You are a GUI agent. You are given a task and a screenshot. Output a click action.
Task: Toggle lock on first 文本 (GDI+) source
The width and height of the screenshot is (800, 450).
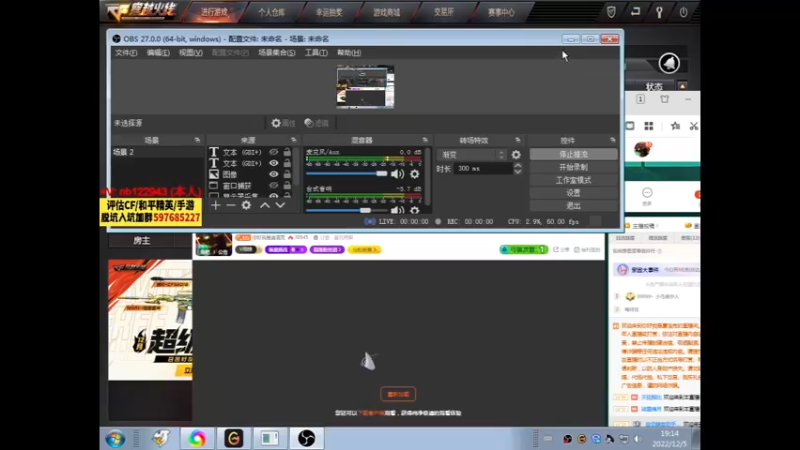coord(287,152)
